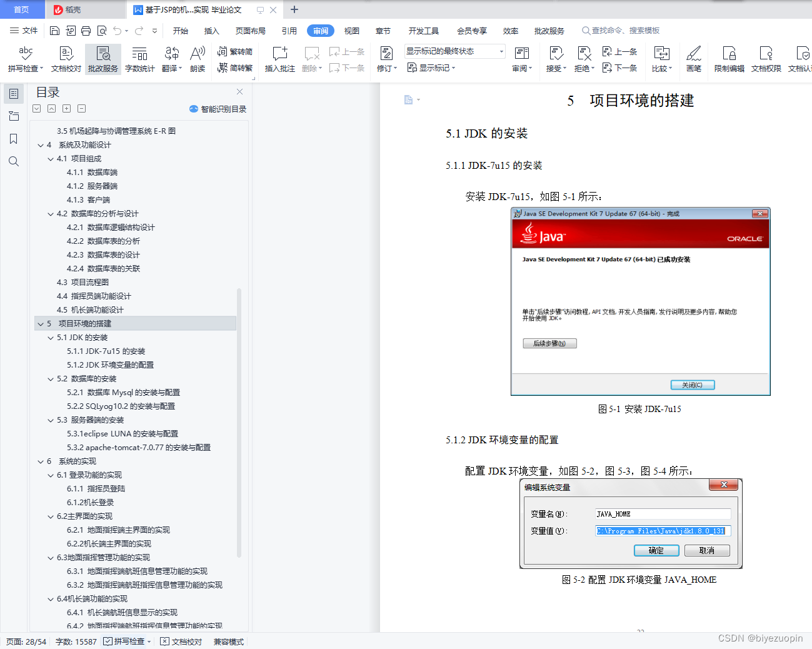Collapse the 4.2 数据库的分析与设计 node

(x=51, y=214)
